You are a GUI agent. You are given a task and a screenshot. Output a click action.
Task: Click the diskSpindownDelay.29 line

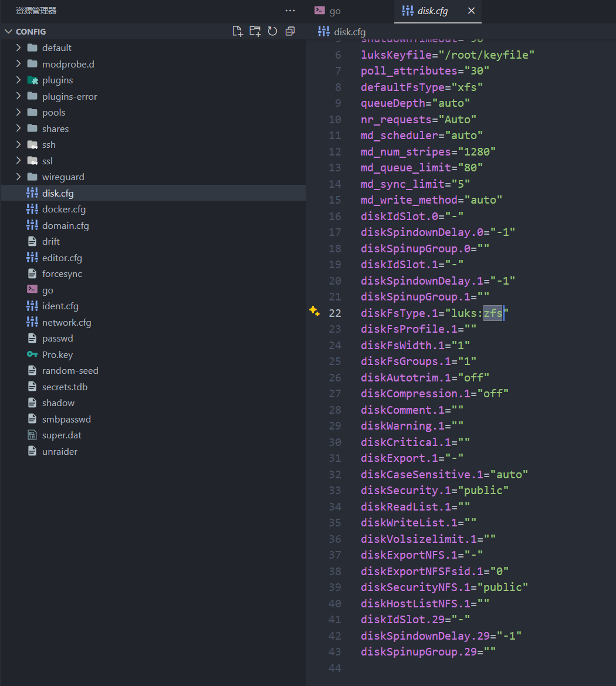tap(441, 636)
